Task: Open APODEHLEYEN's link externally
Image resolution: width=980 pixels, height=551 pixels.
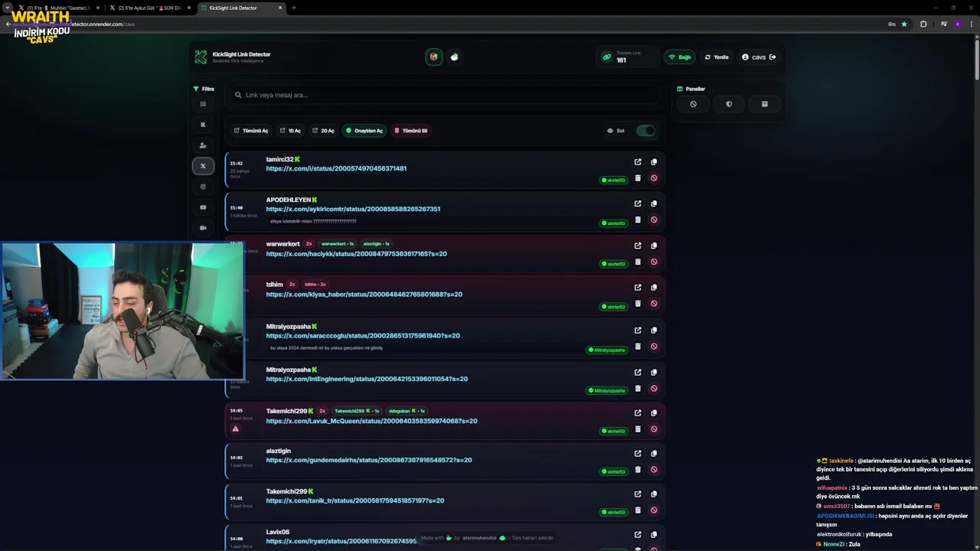Action: point(638,204)
